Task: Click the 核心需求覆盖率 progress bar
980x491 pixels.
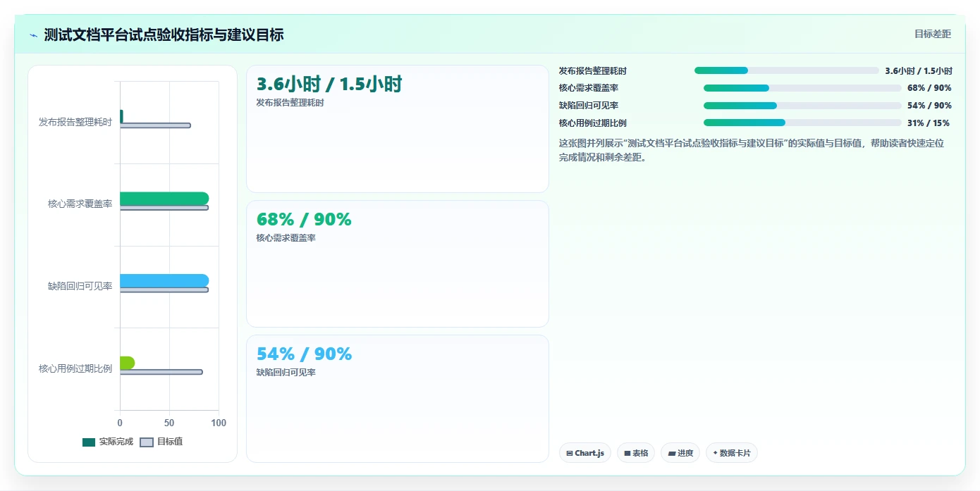Action: (802, 88)
